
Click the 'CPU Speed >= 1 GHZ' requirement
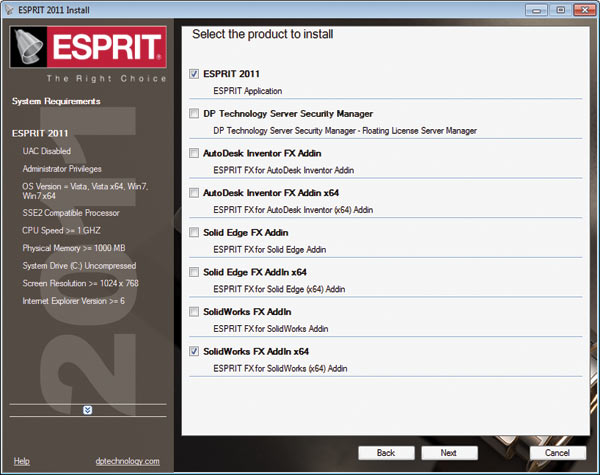[61, 230]
